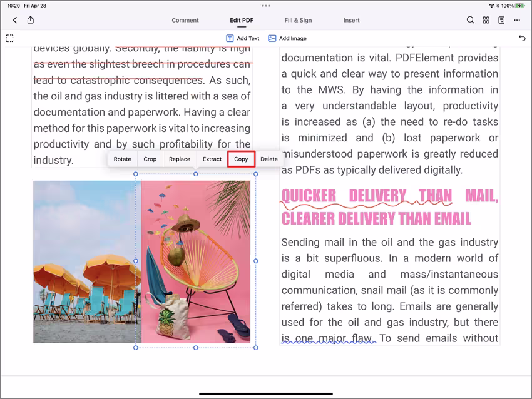This screenshot has width=532, height=399.
Task: Click the Wi-Fi icon in status bar
Action: click(491, 6)
